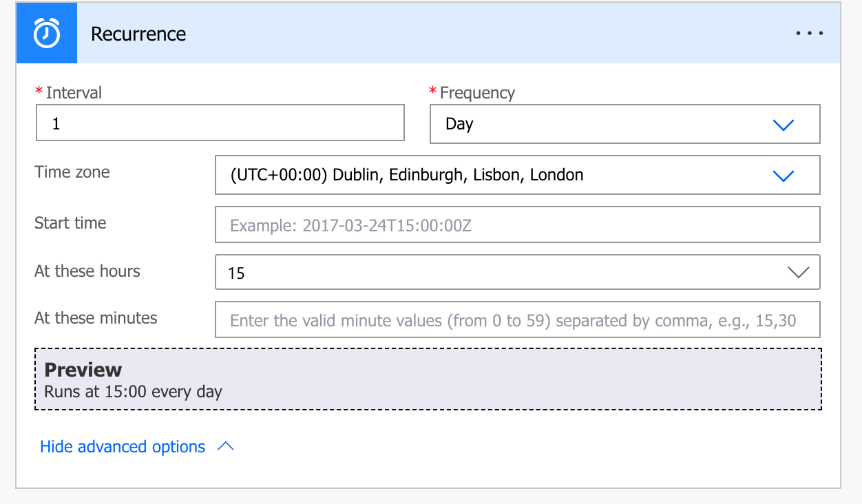Focus the Interval input field containing 1
This screenshot has height=504, width=862.
coord(220,124)
